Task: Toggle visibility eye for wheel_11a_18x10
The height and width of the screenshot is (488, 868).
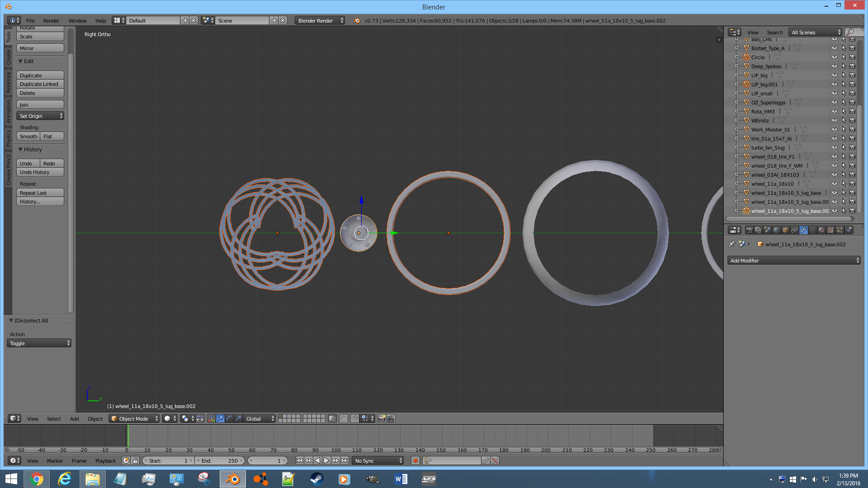Action: click(x=835, y=183)
